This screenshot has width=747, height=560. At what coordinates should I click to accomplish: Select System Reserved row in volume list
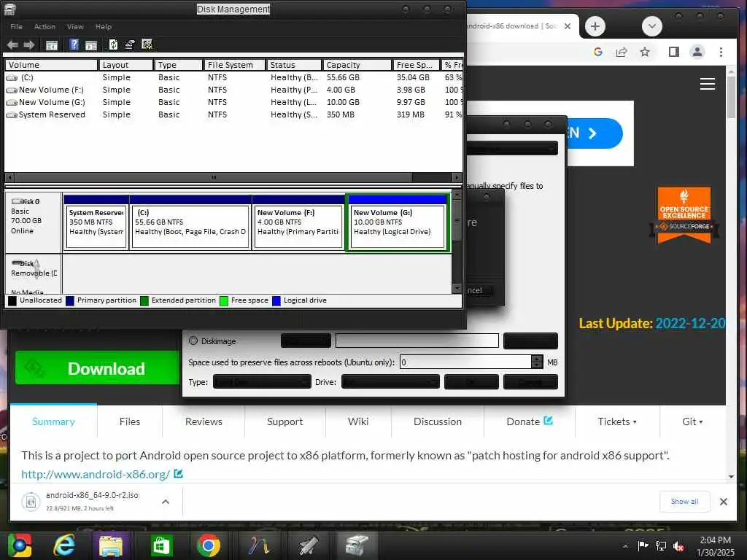pos(233,114)
